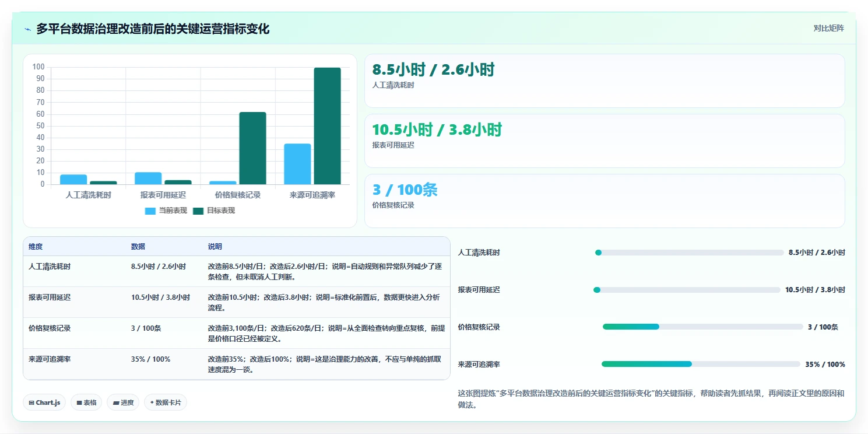Image resolution: width=868 pixels, height=434 pixels.
Task: Select the Chart.js tag chip
Action: pos(44,402)
